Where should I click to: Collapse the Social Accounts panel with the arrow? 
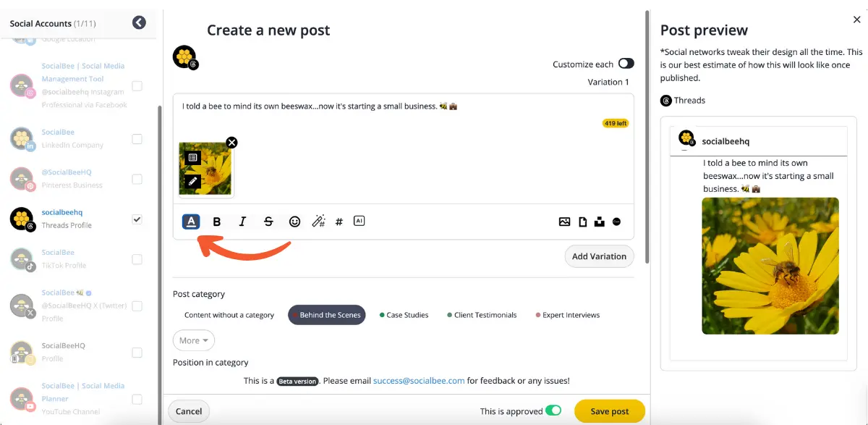(x=139, y=22)
